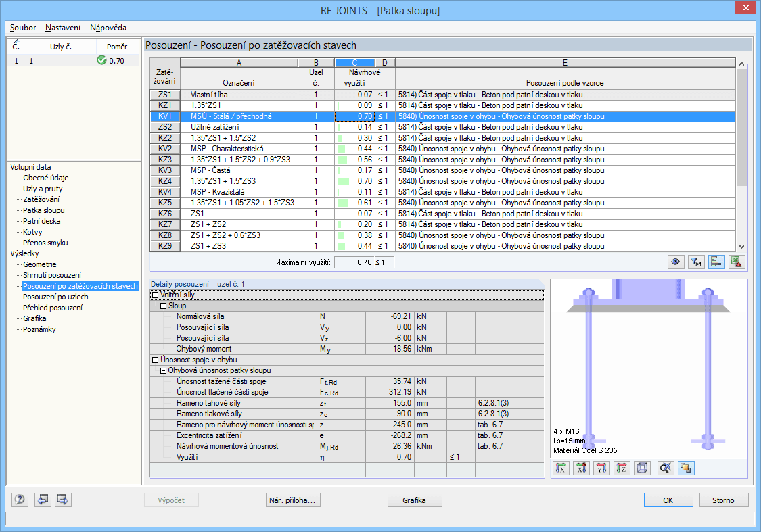This screenshot has height=532, width=761.
Task: Select Posouzení po zatěžovacích stavech item
Action: click(80, 286)
